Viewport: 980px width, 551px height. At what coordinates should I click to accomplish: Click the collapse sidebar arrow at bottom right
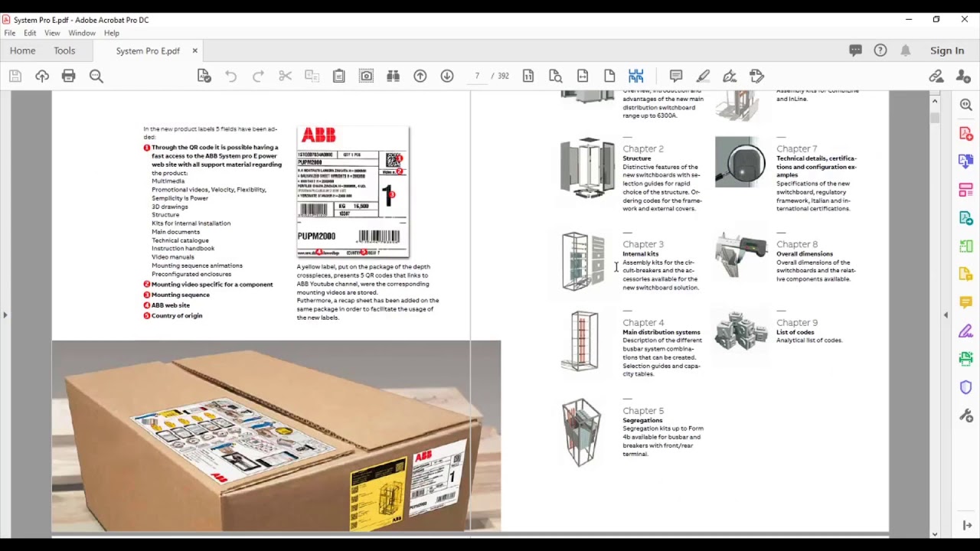pos(967,526)
